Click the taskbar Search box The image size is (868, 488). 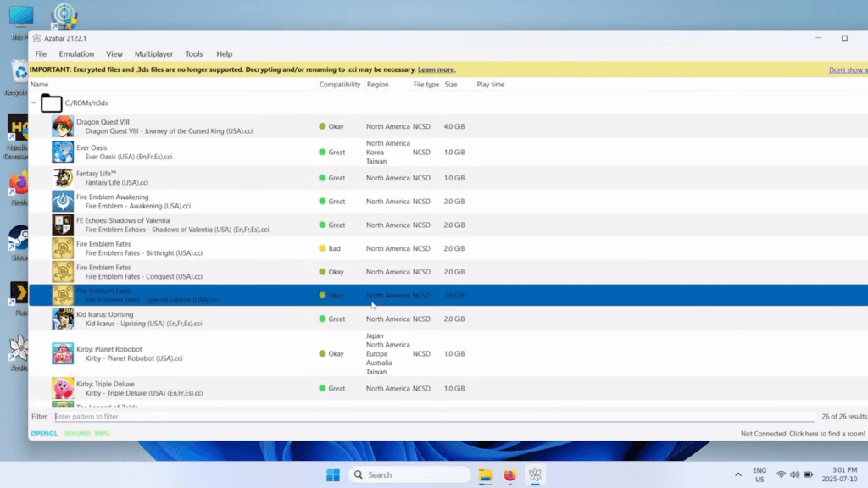point(409,474)
